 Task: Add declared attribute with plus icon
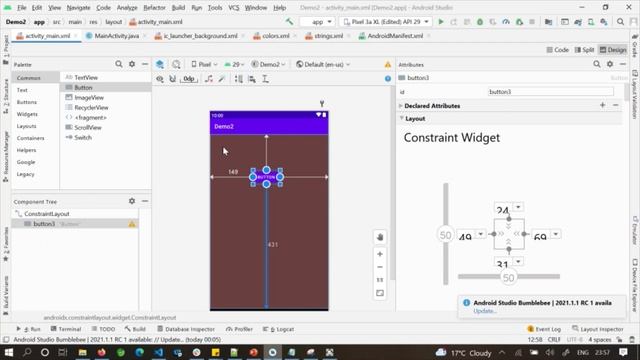602,105
